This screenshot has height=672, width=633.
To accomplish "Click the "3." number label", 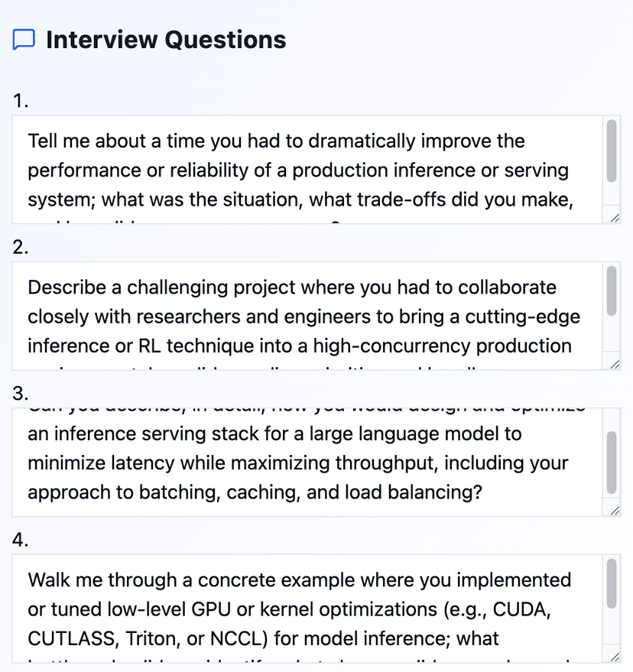I will (x=18, y=392).
